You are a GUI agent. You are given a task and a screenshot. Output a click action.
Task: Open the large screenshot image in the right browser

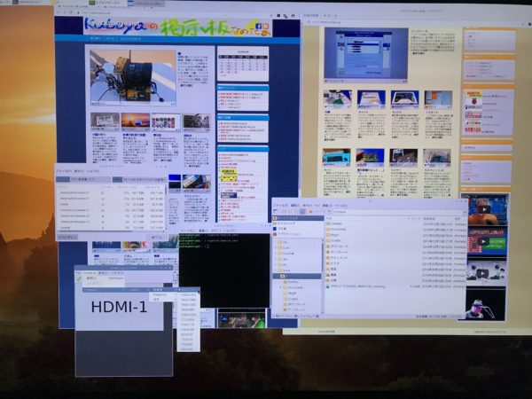365,55
